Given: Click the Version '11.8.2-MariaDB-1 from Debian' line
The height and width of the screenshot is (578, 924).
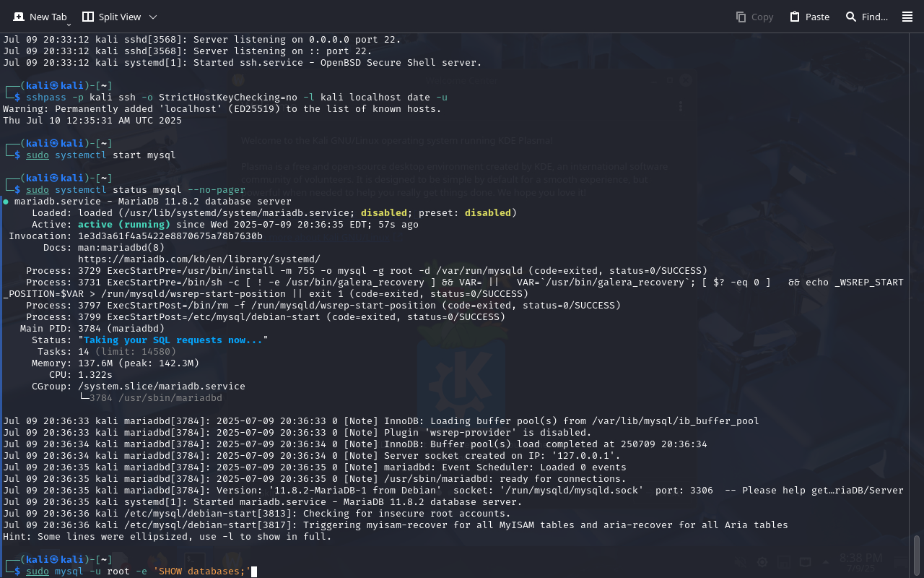Looking at the screenshot, I should tap(453, 490).
